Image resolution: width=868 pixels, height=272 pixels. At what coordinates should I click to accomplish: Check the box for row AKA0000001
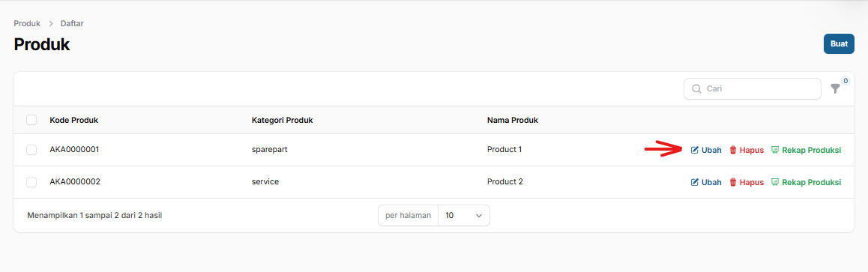coord(31,150)
